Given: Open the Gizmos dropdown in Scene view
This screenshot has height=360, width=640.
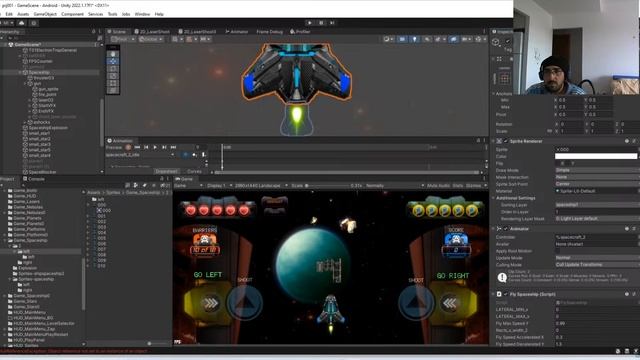Looking at the screenshot, I should (480, 39).
